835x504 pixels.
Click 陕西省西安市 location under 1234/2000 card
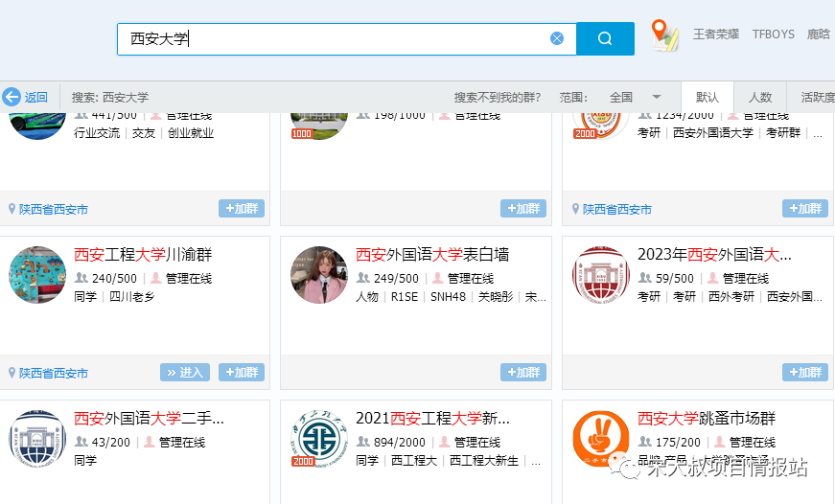coord(616,209)
